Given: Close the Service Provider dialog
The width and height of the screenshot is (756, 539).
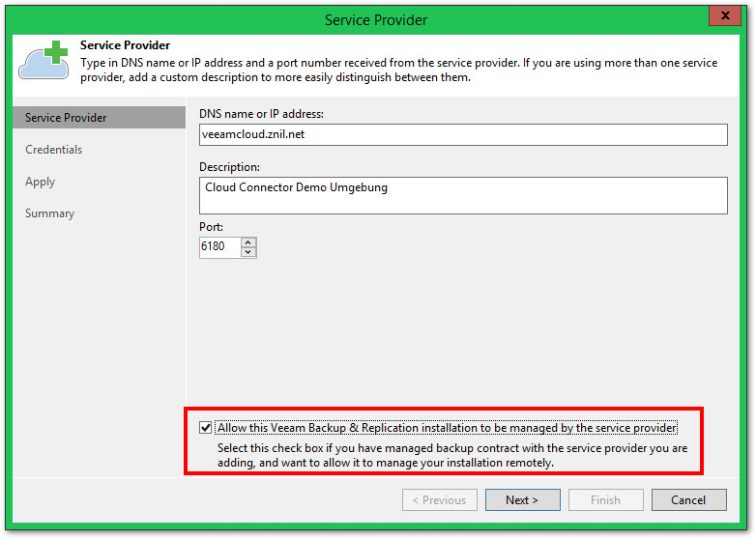Looking at the screenshot, I should (720, 15).
